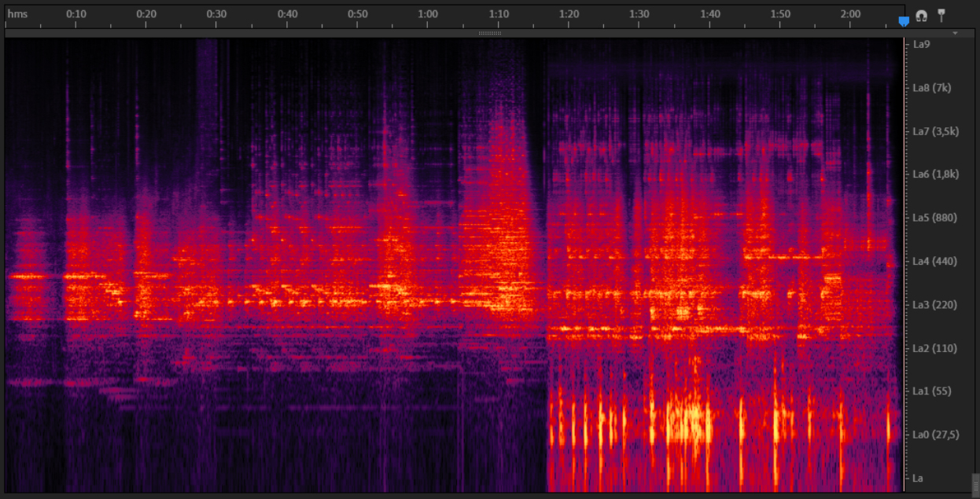Click the 1:40 mark on the time ruler
The height and width of the screenshot is (499, 980).
(x=709, y=14)
